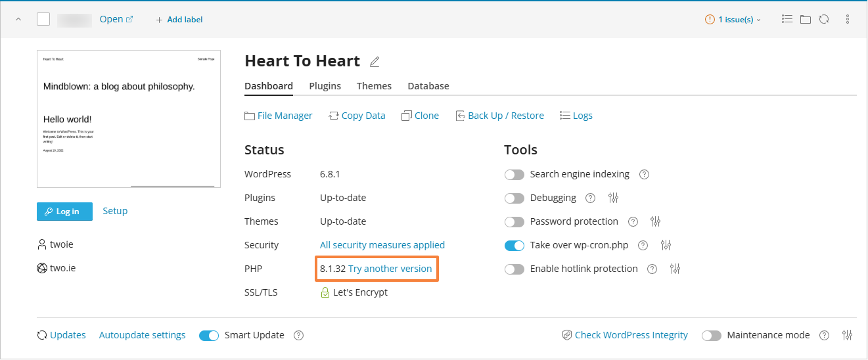Open hotlink protection settings icon
This screenshot has height=360, width=868.
point(675,269)
